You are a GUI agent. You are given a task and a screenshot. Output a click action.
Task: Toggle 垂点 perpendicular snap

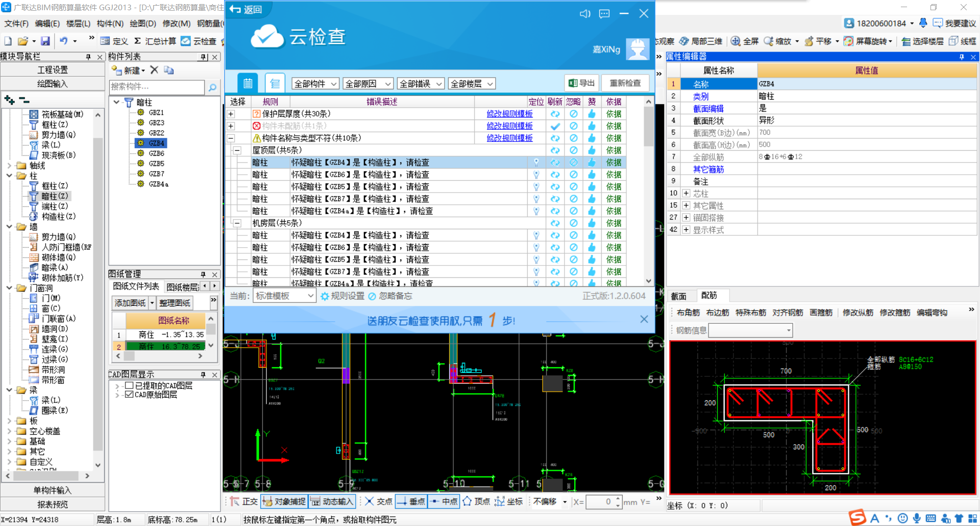click(411, 501)
